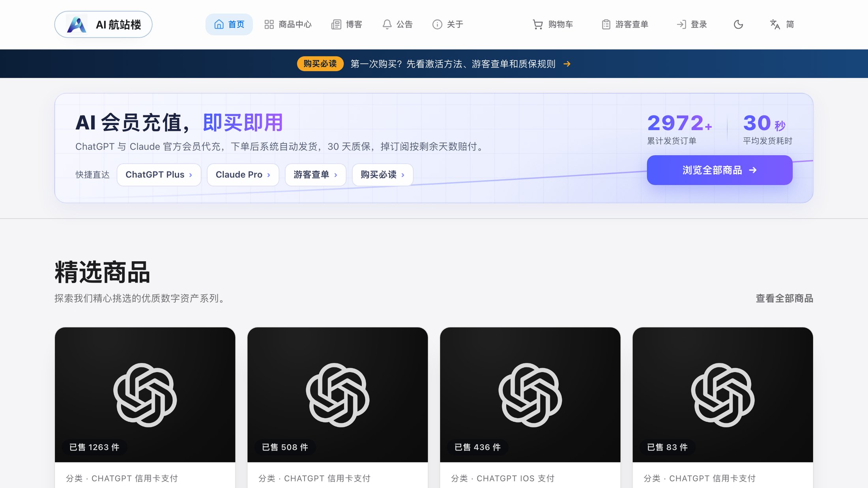Click the 浏览全部商品 button

coord(720,170)
